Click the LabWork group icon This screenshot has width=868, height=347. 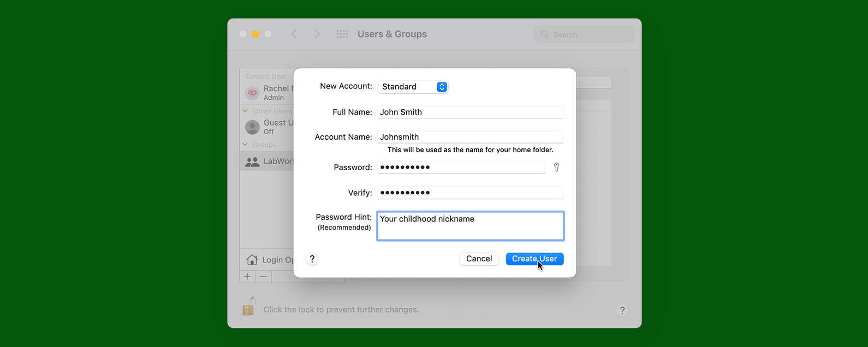click(252, 161)
